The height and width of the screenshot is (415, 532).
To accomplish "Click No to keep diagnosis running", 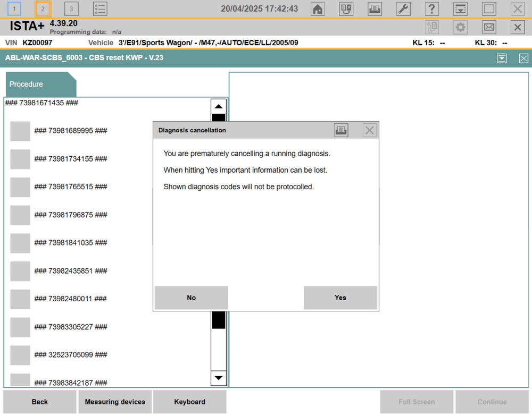I will 192,298.
